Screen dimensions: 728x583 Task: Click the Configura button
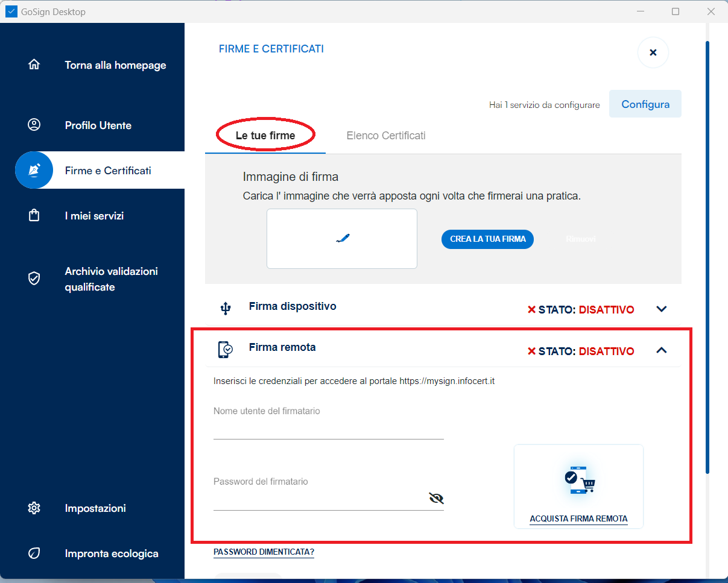coord(645,104)
